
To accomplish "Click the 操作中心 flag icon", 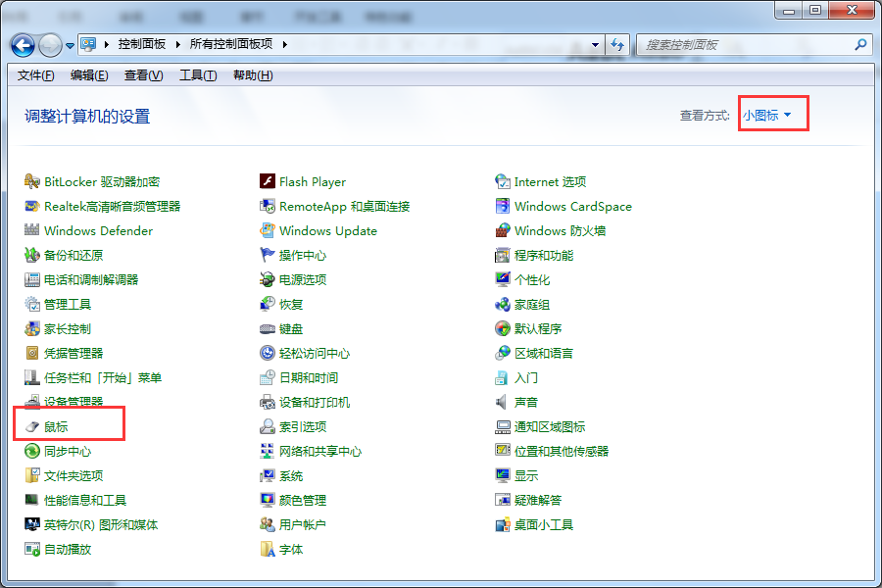I will pos(268,256).
